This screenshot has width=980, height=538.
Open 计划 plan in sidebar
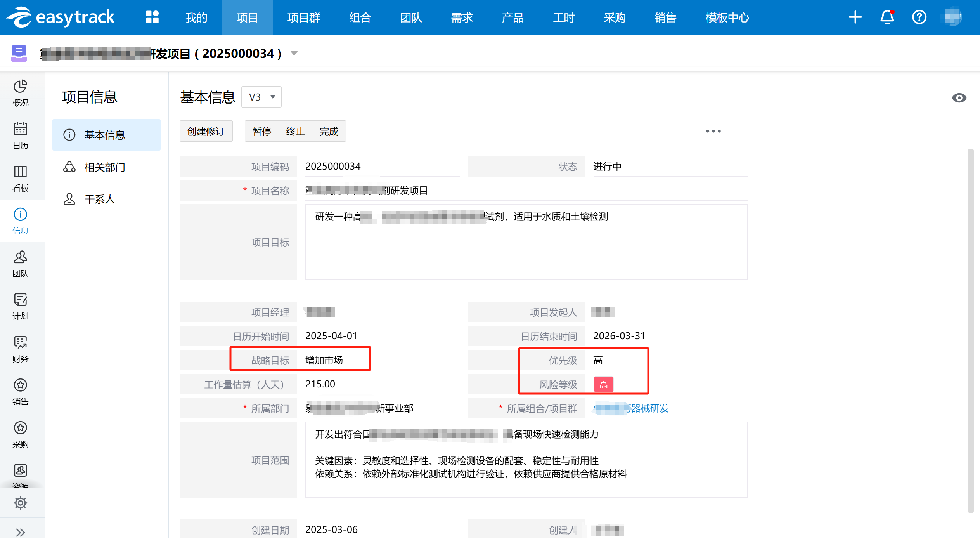click(21, 307)
